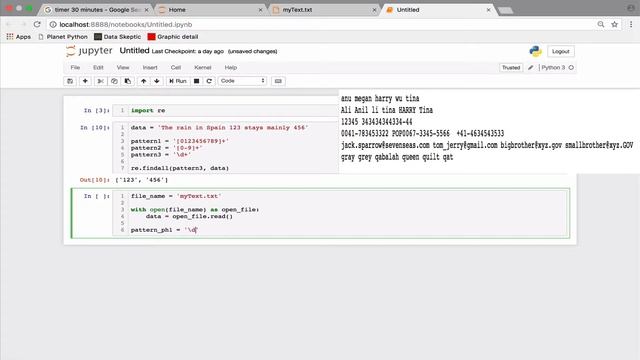Viewport: 640px width, 360px height.
Task: Open the Data Skeptic bookmark
Action: (118, 37)
